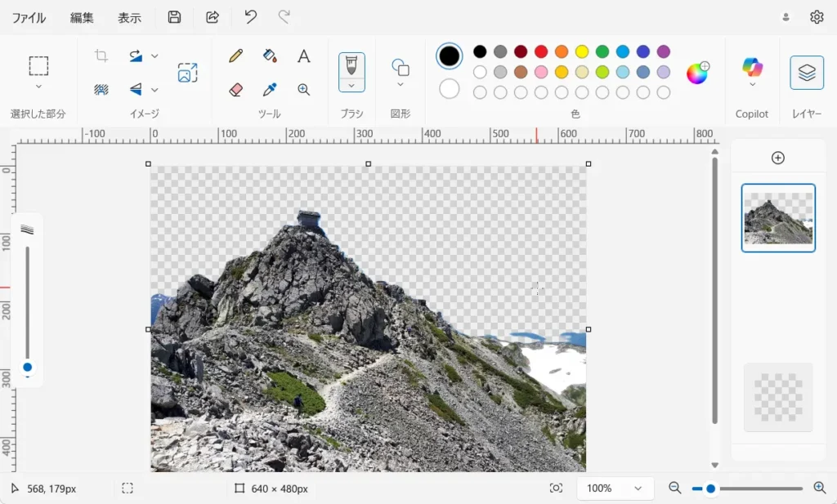Pick the Color picker eyedropper tool
This screenshot has width=837, height=504.
[270, 89]
